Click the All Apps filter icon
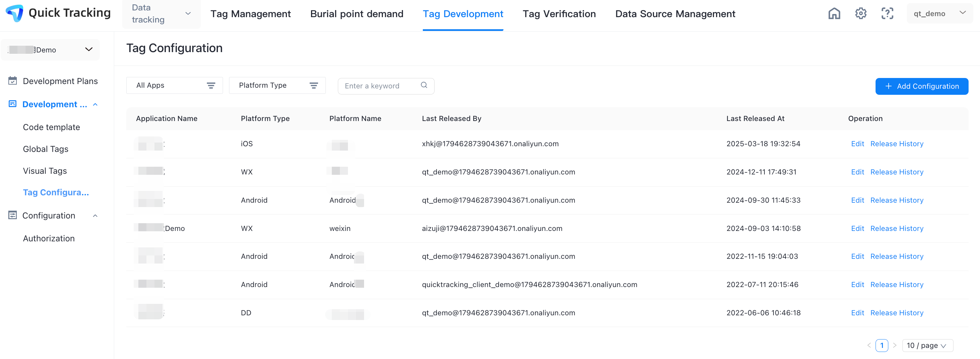The height and width of the screenshot is (359, 980). [211, 85]
